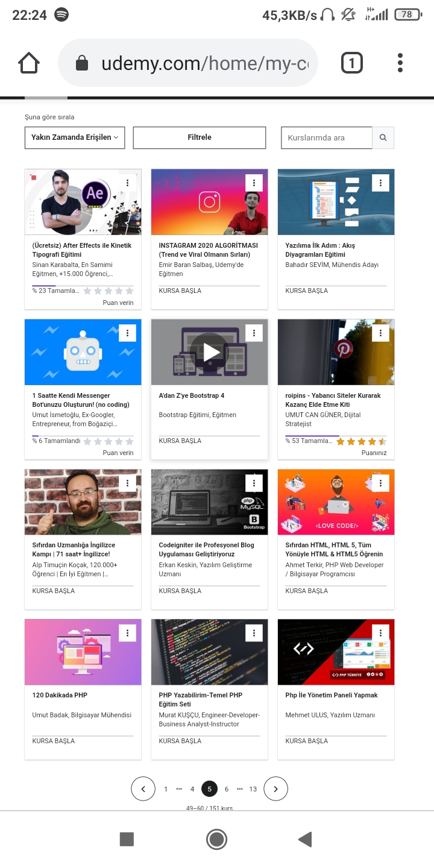Open title PHP Yazabilirim-Temel PHP Eğitim Seti
434x868 pixels.
[x=201, y=700]
